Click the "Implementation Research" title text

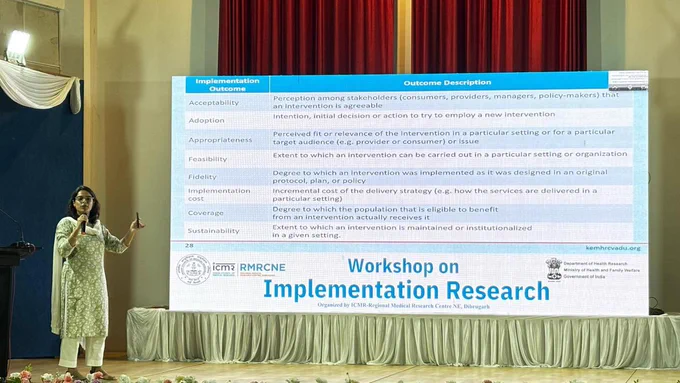tap(406, 290)
